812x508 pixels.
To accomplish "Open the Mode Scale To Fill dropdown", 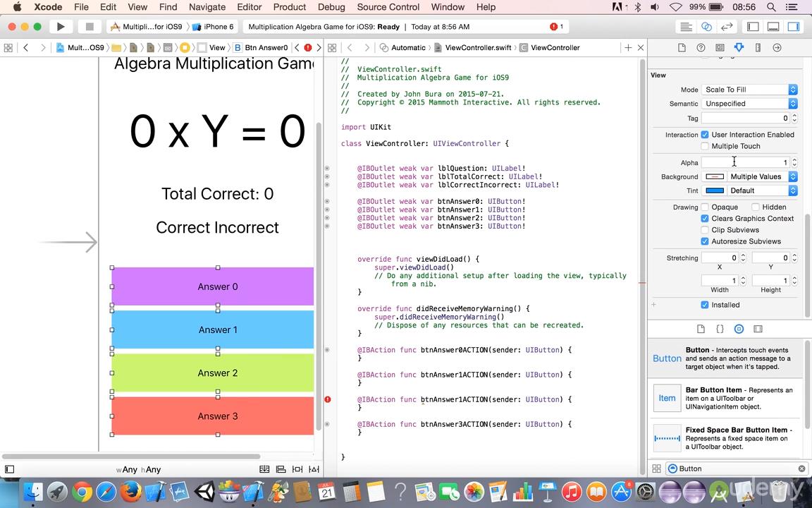I will point(749,90).
